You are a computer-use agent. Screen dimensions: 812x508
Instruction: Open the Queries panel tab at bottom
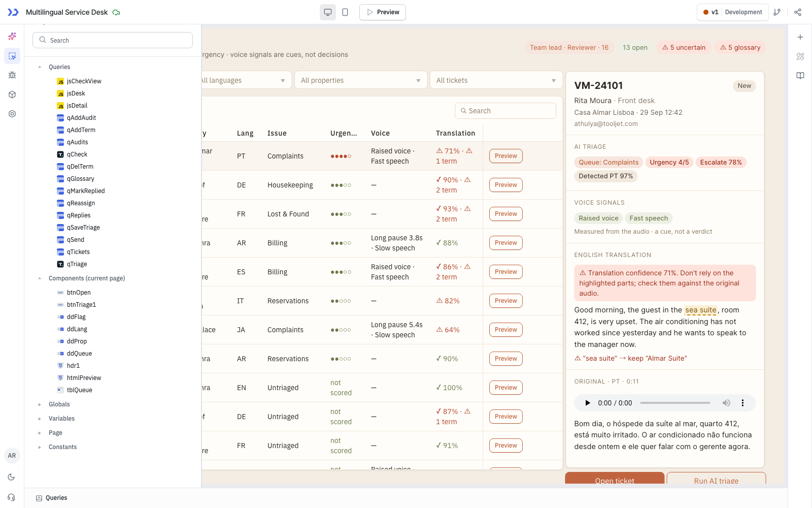point(52,498)
